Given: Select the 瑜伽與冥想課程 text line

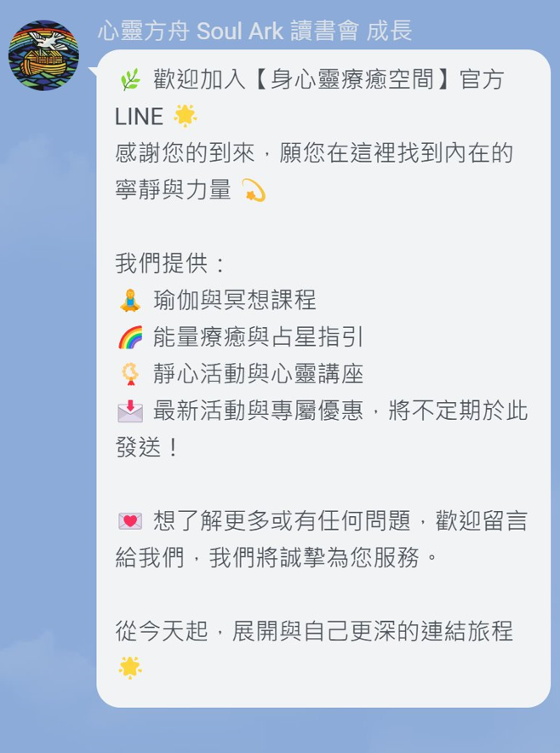Looking at the screenshot, I should [x=235, y=301].
